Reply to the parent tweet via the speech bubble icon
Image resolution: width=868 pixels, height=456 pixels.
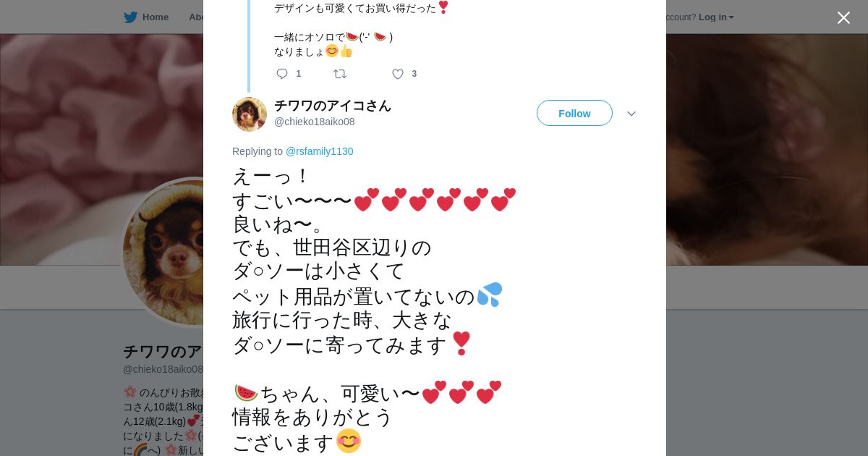pos(282,74)
